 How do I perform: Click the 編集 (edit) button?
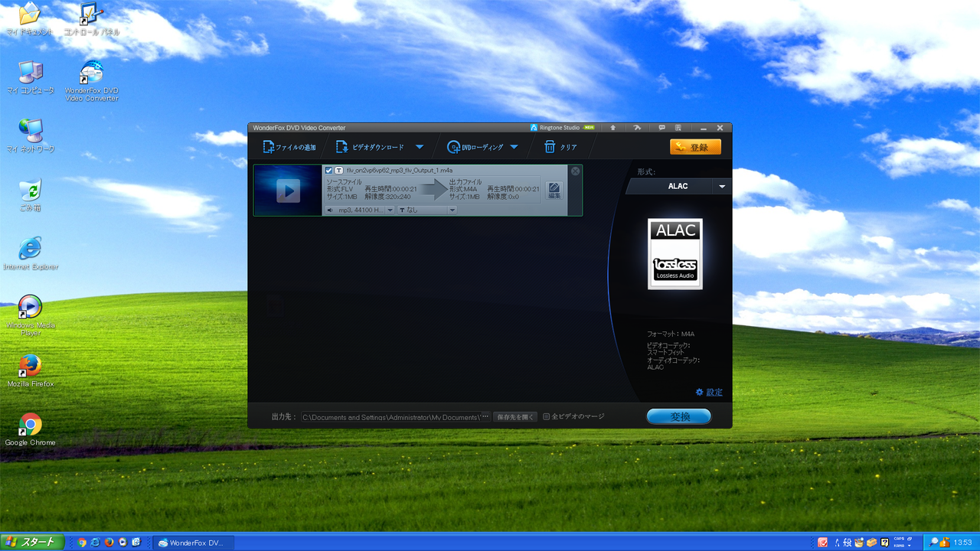coord(554,191)
